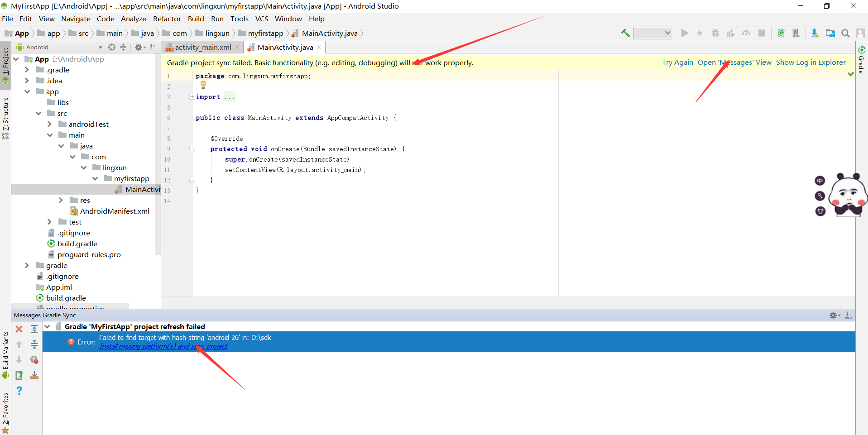The width and height of the screenshot is (868, 435).
Task: Open Project panel gear settings
Action: point(140,47)
